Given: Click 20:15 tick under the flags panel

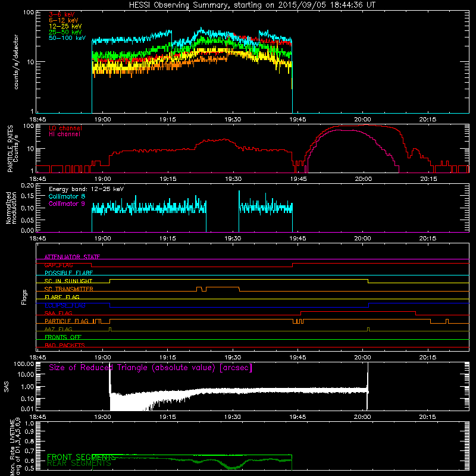Looking at the screenshot, I should click(427, 358).
